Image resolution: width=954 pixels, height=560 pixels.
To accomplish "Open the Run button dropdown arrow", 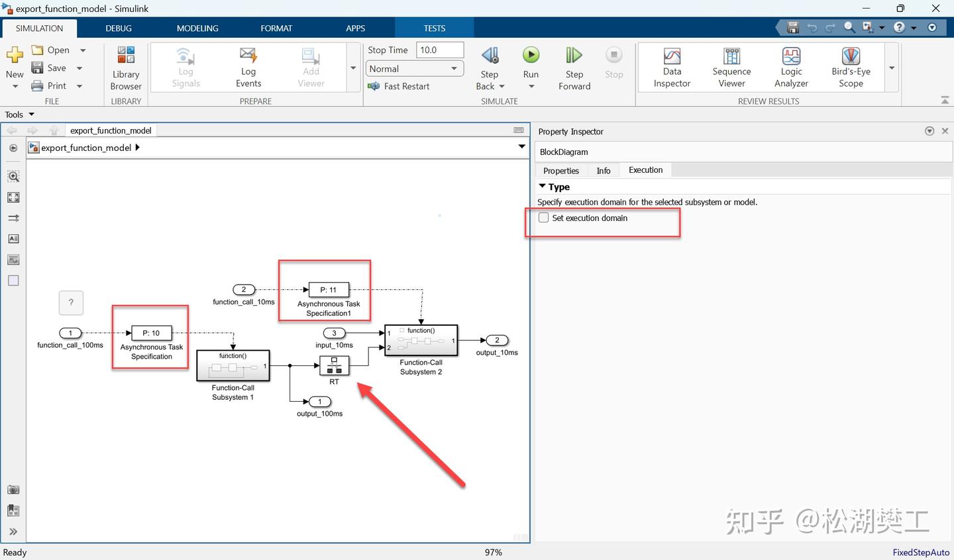I will [531, 87].
